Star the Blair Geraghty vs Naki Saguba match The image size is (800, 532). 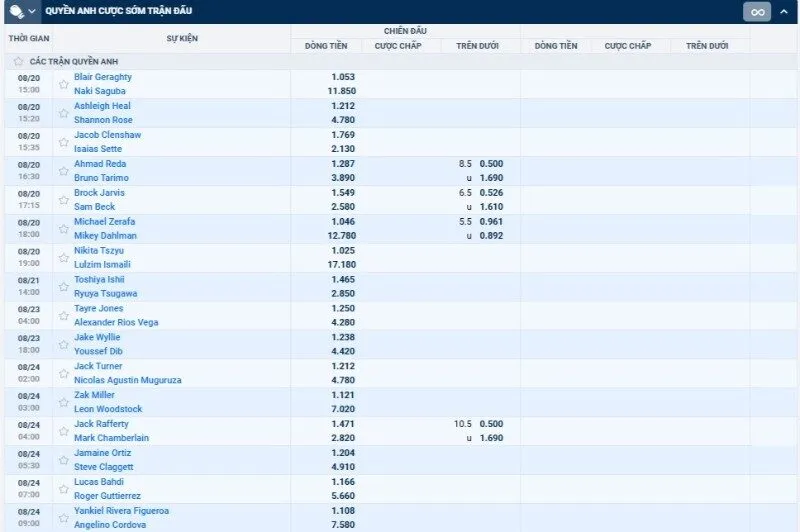click(63, 84)
